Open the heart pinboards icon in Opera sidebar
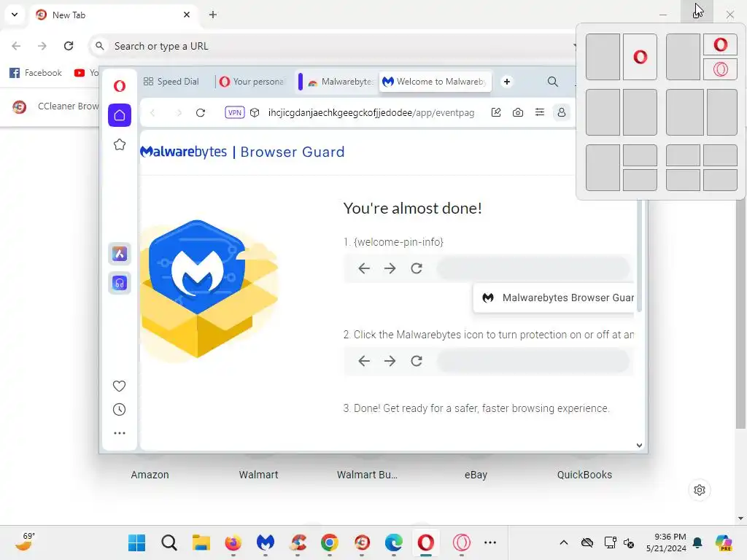This screenshot has width=747, height=560. click(x=119, y=386)
